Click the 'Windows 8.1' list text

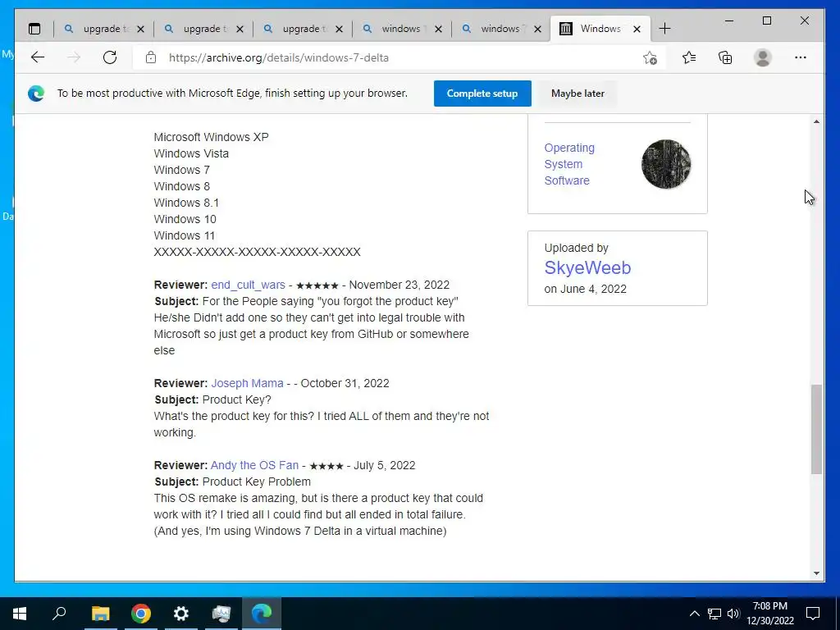pyautogui.click(x=186, y=203)
